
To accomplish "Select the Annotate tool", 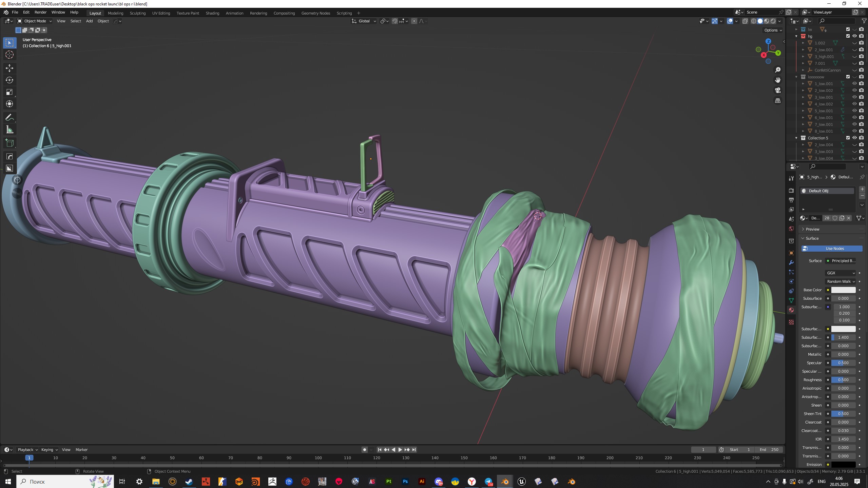I will click(9, 118).
